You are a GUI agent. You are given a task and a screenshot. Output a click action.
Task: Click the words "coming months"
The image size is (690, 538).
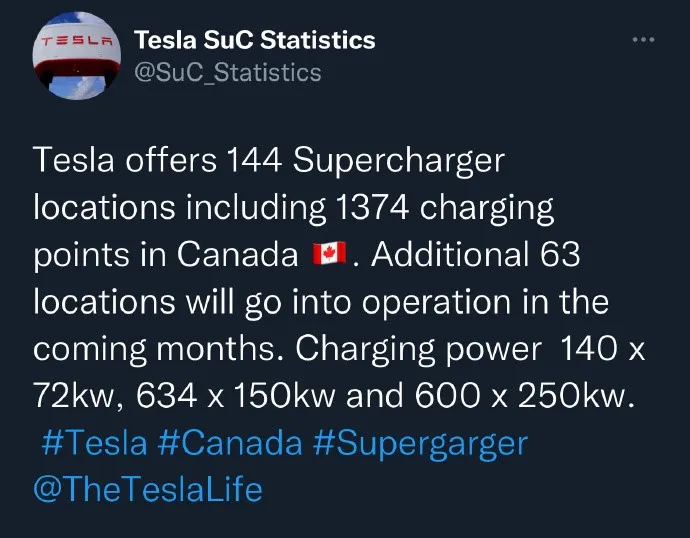(x=154, y=350)
